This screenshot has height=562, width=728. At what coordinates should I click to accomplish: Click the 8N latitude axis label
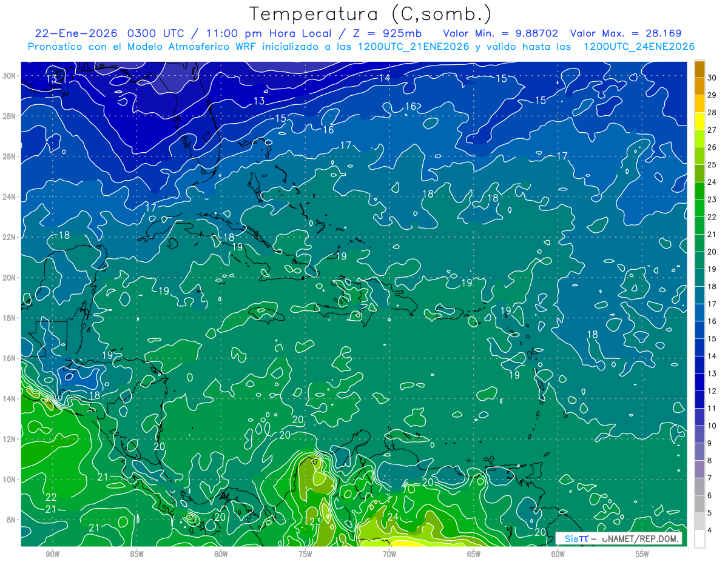(x=12, y=520)
